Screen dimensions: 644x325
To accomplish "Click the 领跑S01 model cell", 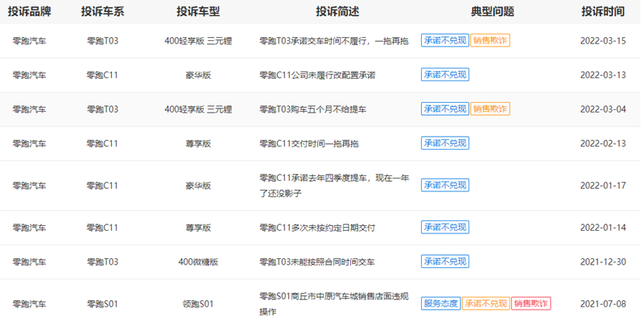I will (198, 304).
